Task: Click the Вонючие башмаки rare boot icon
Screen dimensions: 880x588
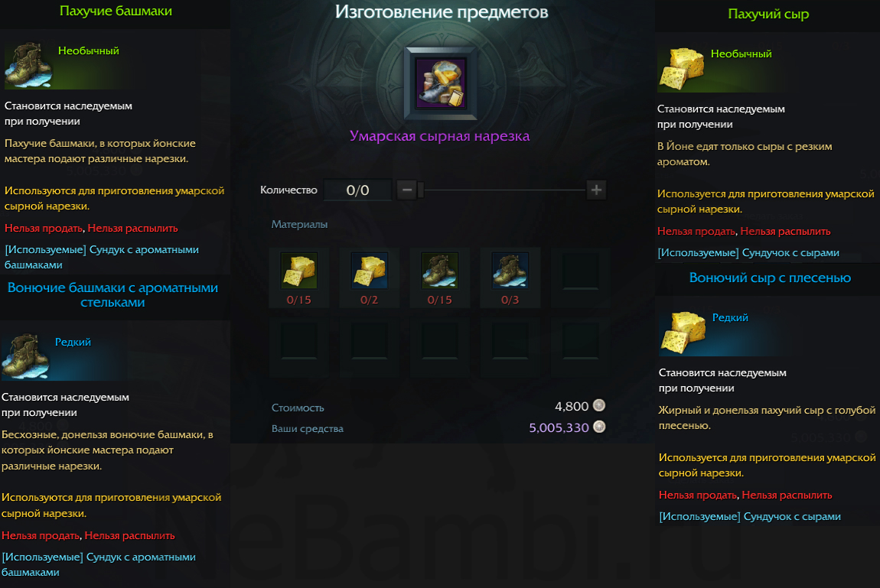Action: pyautogui.click(x=25, y=357)
